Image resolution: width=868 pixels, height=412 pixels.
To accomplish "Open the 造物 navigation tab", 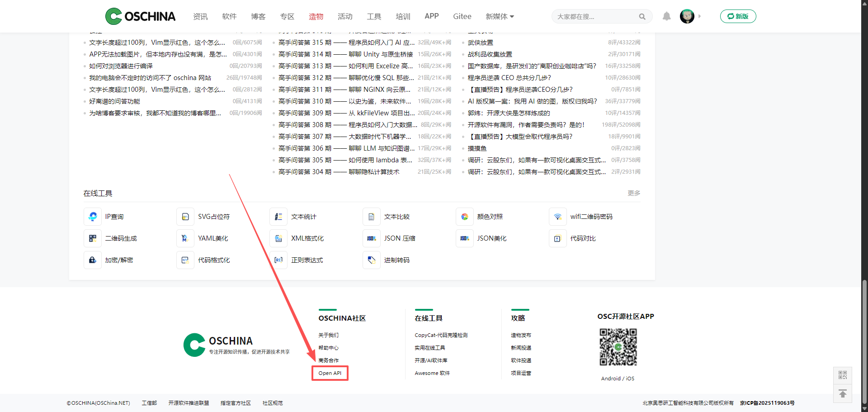I will (316, 16).
